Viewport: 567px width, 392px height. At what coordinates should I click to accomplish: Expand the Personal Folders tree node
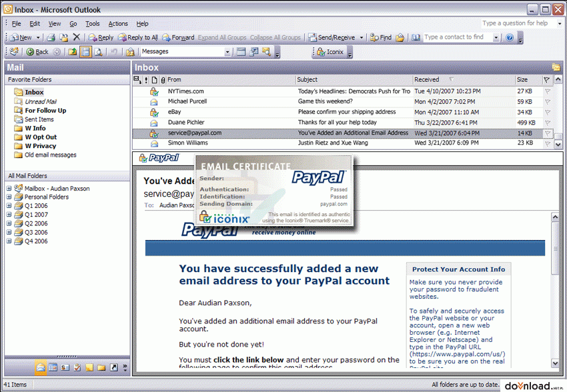point(9,197)
